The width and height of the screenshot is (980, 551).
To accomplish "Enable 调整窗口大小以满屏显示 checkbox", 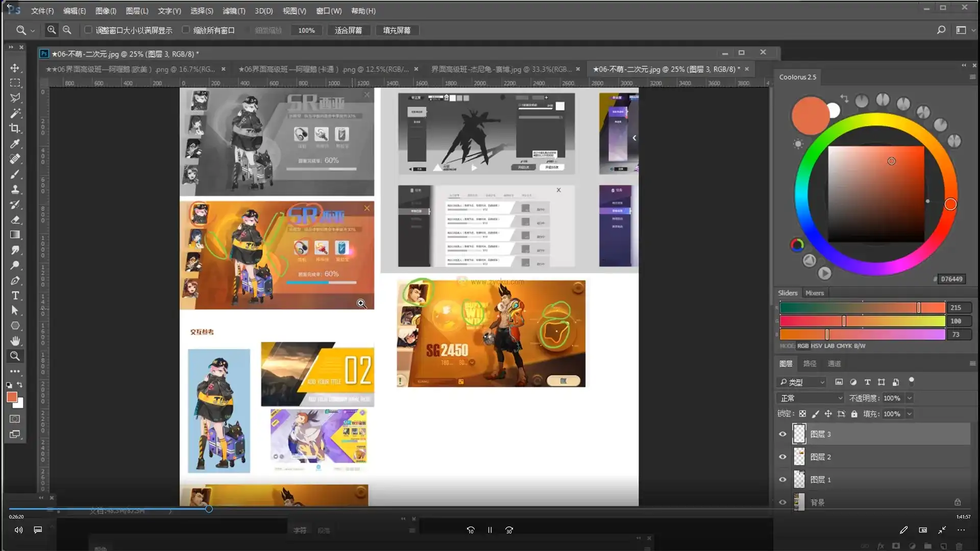I will [88, 30].
